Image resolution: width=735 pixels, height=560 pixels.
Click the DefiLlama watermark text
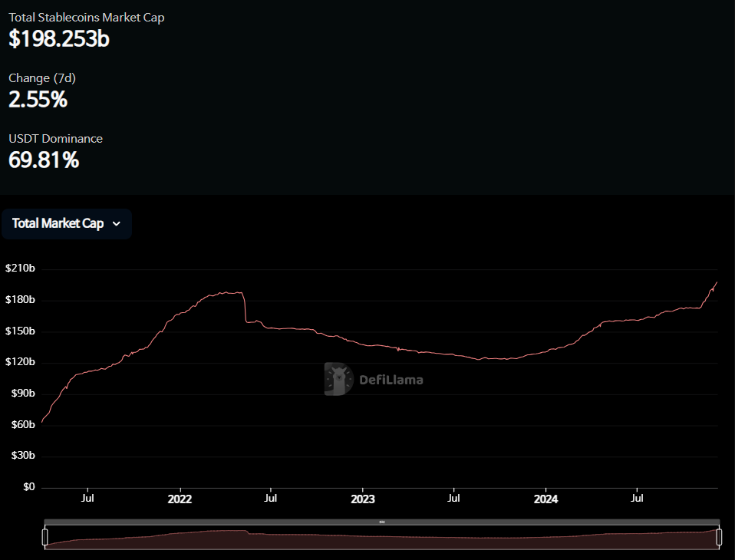391,380
